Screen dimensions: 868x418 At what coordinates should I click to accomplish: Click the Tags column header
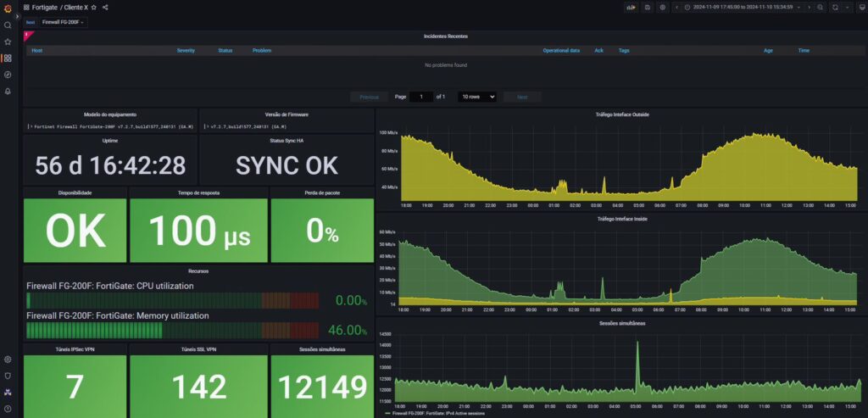click(624, 50)
